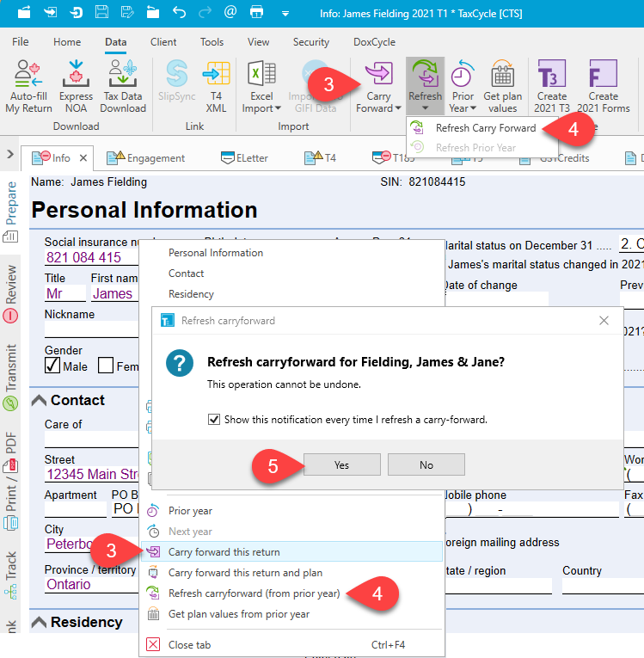Open the Prior Year tool
644x658 pixels.
tap(463, 86)
